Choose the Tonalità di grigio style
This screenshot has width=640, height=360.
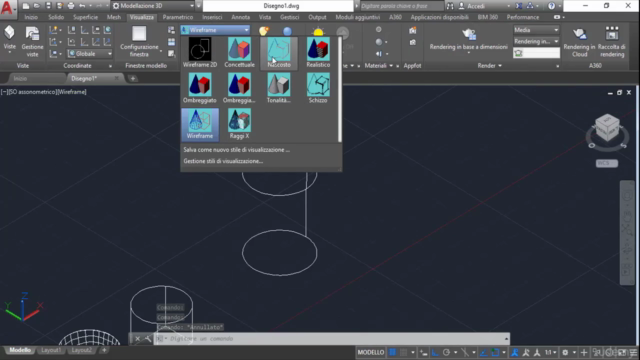279,88
